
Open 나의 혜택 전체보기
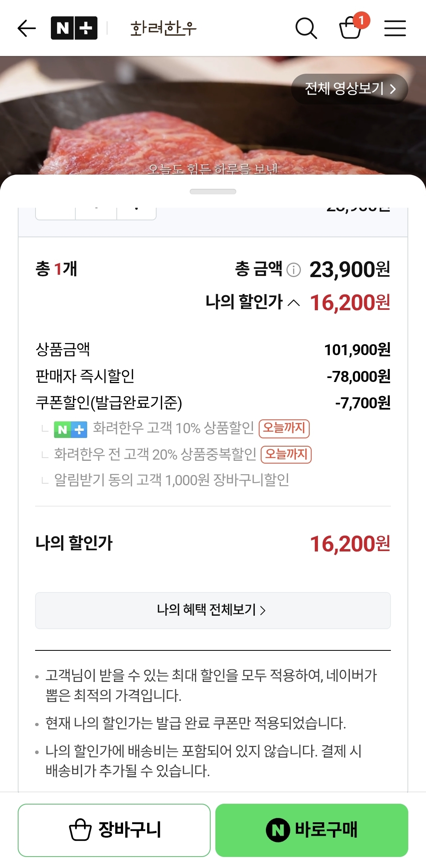pos(213,610)
